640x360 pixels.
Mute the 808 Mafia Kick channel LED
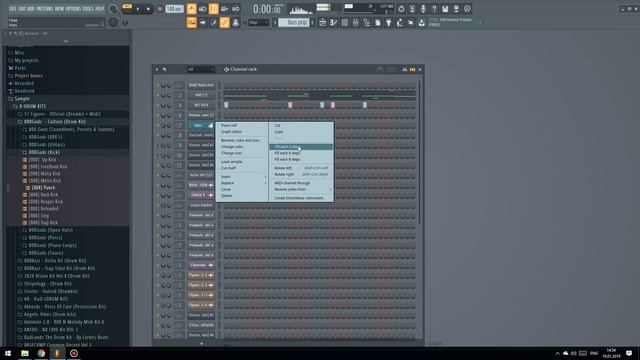pyautogui.click(x=158, y=85)
